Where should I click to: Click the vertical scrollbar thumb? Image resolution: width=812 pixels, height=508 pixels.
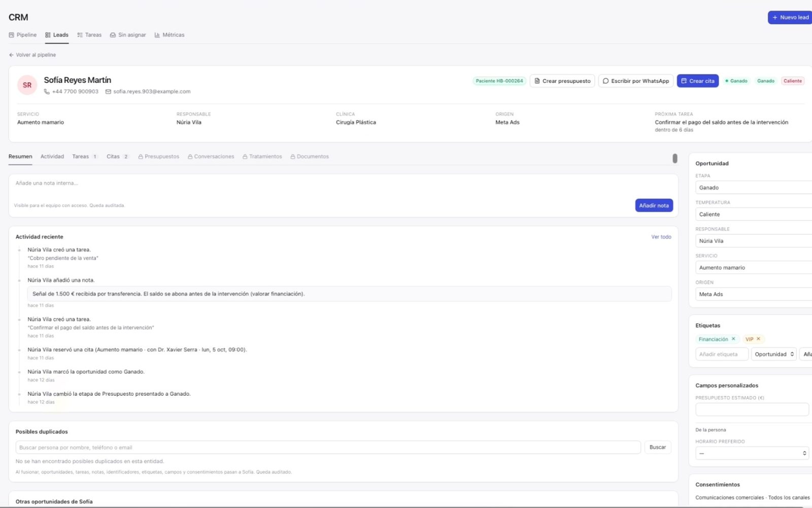pyautogui.click(x=675, y=158)
